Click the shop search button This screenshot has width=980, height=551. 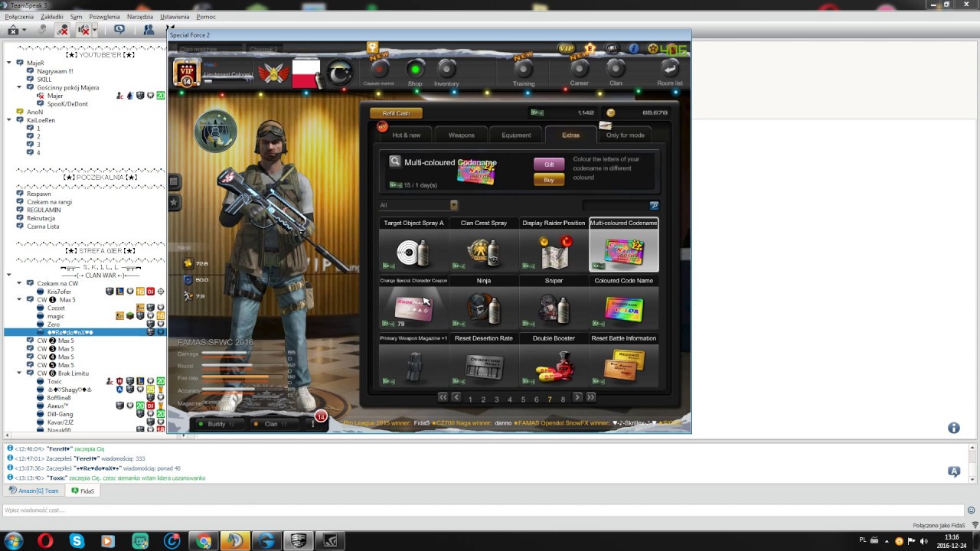(x=655, y=205)
